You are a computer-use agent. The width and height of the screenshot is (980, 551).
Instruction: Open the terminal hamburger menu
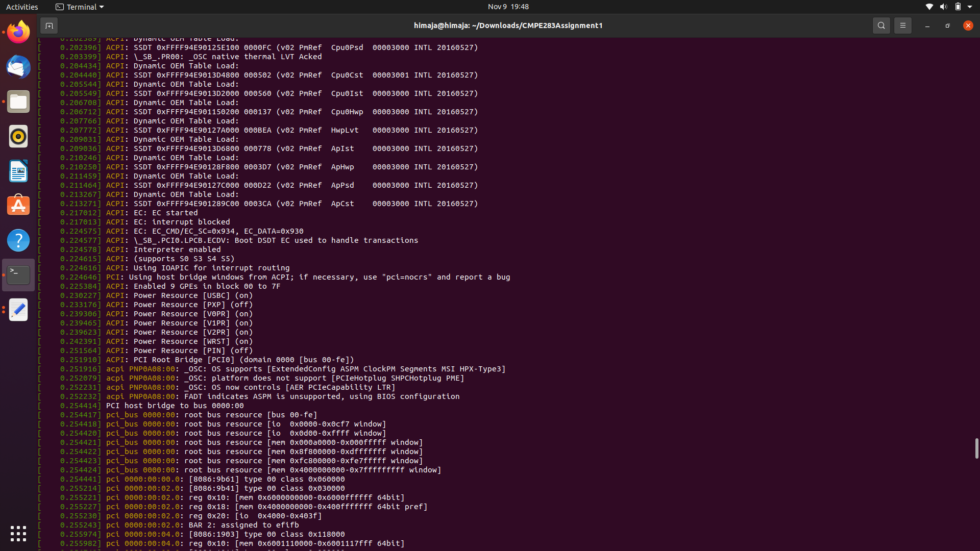(x=902, y=26)
